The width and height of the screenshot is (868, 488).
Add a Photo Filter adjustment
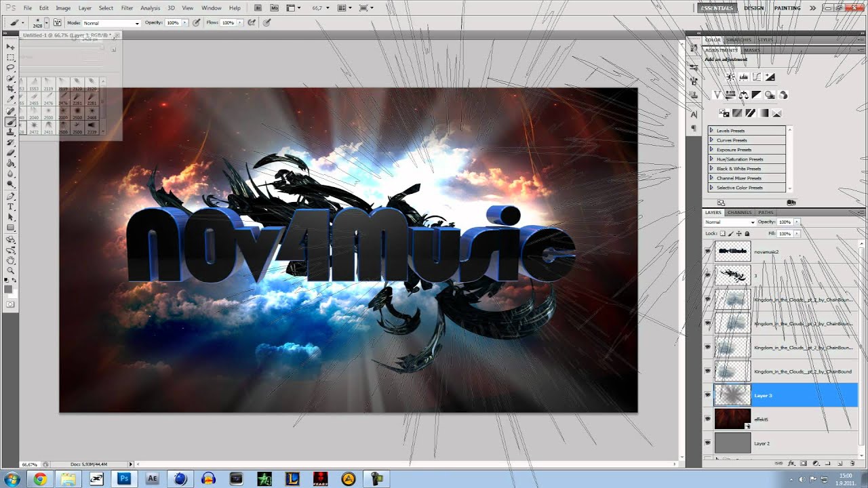tap(770, 95)
